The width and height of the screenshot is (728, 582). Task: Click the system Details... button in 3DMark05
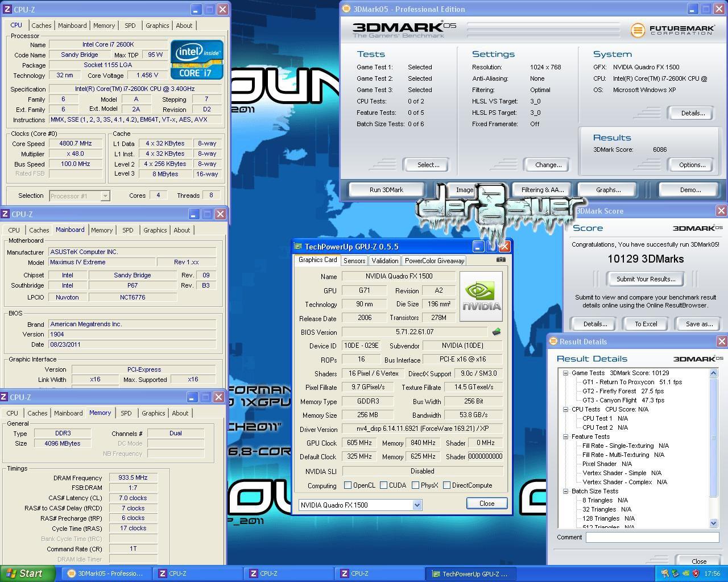pyautogui.click(x=692, y=113)
